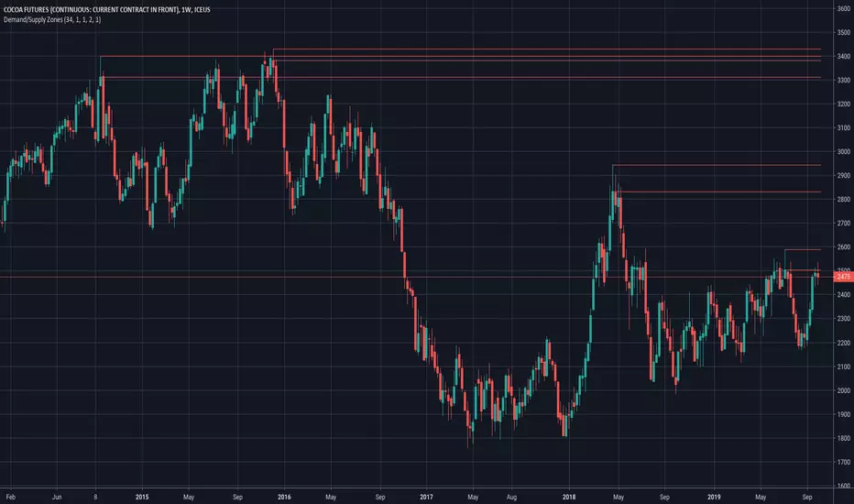
Task: Click the 2000 price axis label
Action: click(x=843, y=390)
